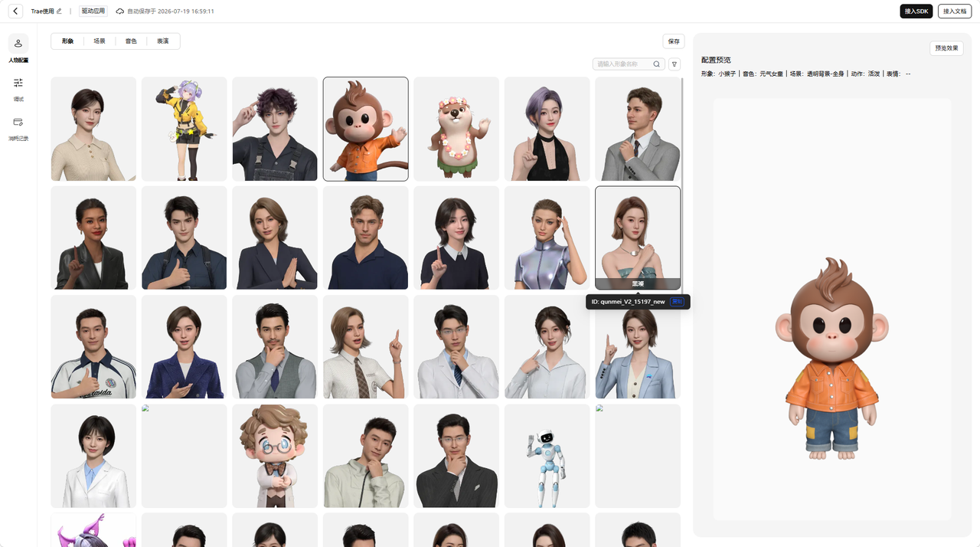
Task: Click the 保存 button
Action: pyautogui.click(x=674, y=41)
